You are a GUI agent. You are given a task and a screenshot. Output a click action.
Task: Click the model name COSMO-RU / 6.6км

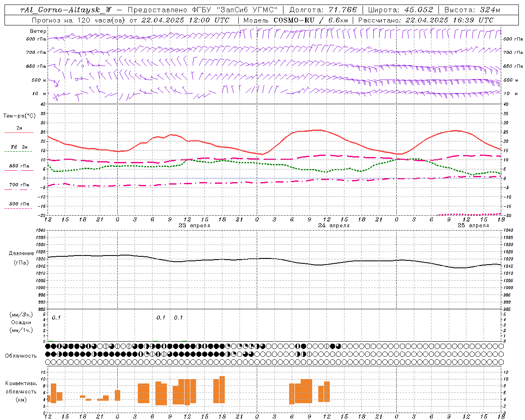pyautogui.click(x=310, y=20)
